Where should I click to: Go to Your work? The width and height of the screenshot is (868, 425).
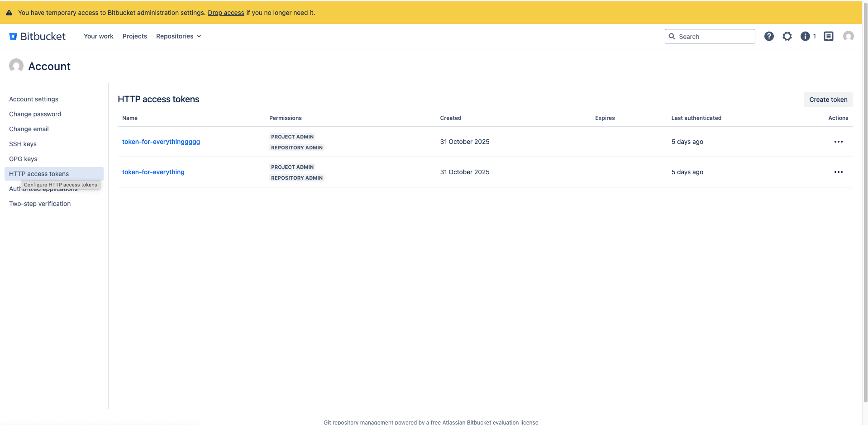pos(99,36)
